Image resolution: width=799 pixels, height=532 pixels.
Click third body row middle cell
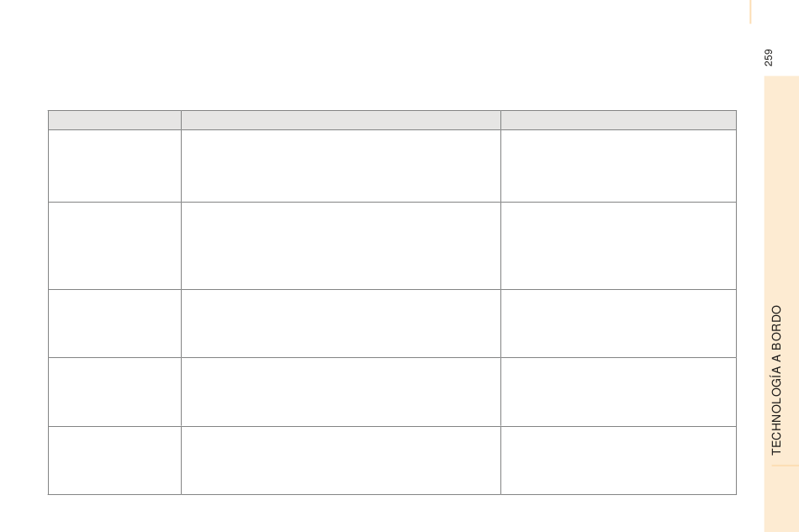point(341,324)
